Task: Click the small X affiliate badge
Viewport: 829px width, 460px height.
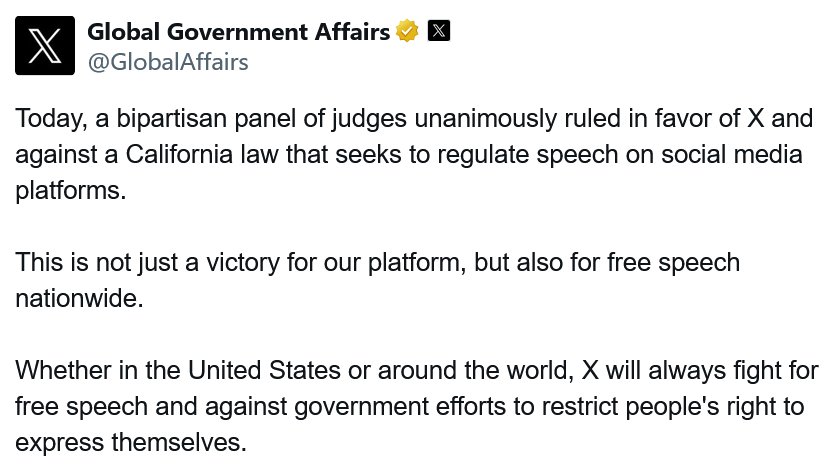Action: 439,31
